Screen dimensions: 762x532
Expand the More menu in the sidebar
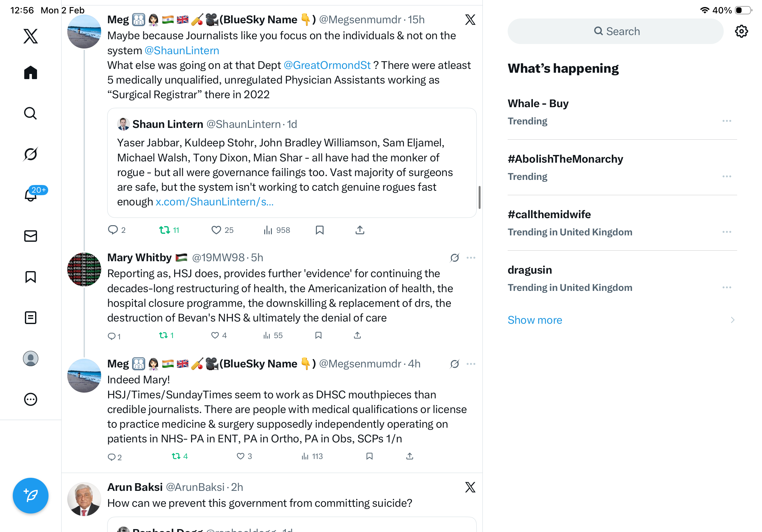31,399
